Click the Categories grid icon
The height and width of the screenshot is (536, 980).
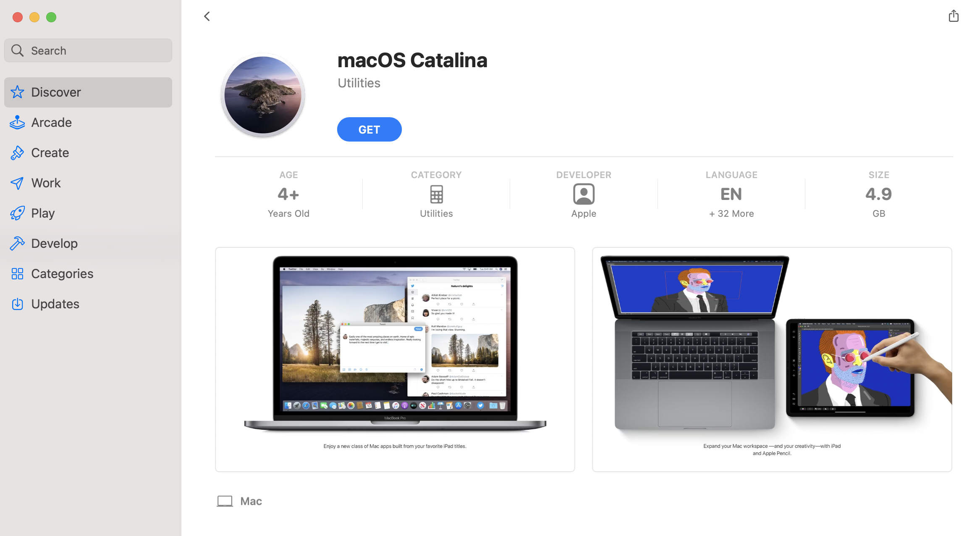pyautogui.click(x=17, y=273)
